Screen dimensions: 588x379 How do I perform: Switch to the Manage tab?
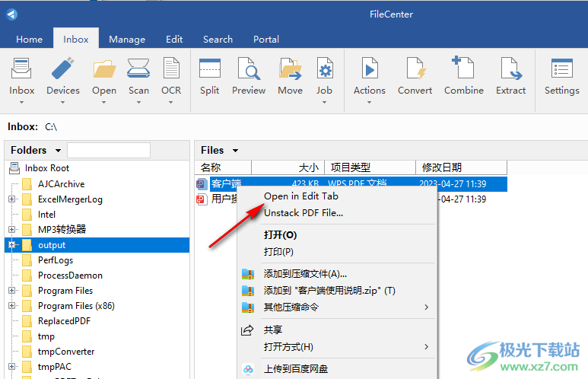127,40
